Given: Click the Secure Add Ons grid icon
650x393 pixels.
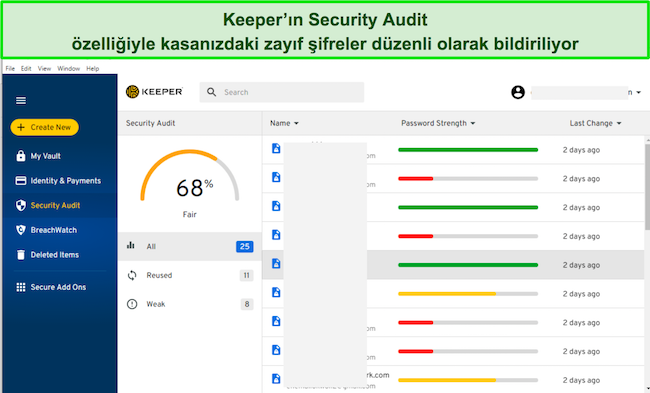Looking at the screenshot, I should tap(20, 287).
